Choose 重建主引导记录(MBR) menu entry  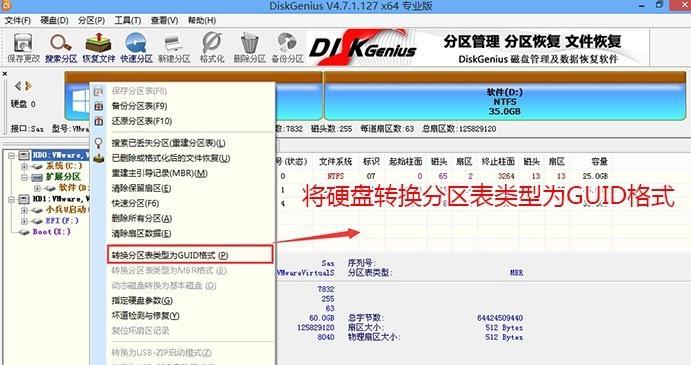coord(159,173)
